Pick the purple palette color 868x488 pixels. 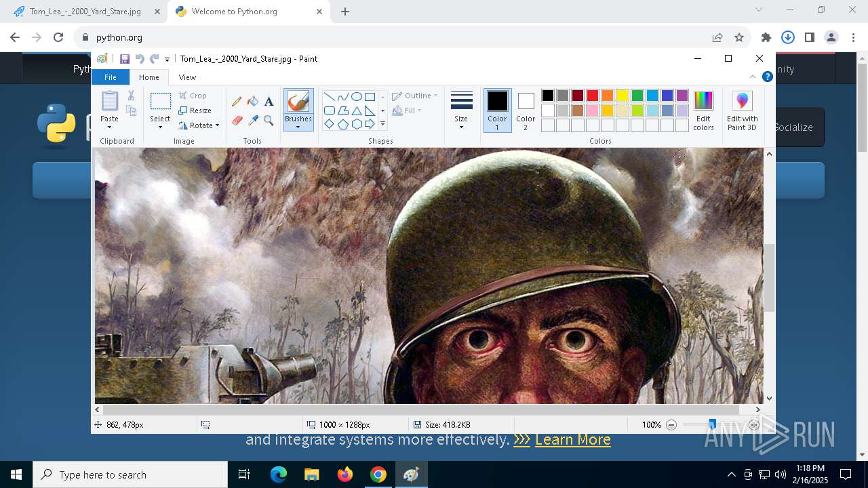click(682, 96)
